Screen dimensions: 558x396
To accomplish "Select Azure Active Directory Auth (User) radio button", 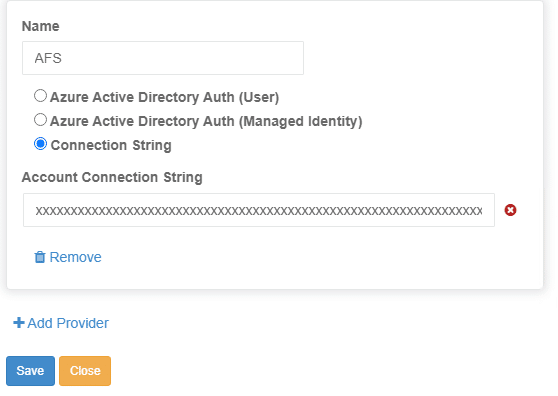I will pos(40,96).
